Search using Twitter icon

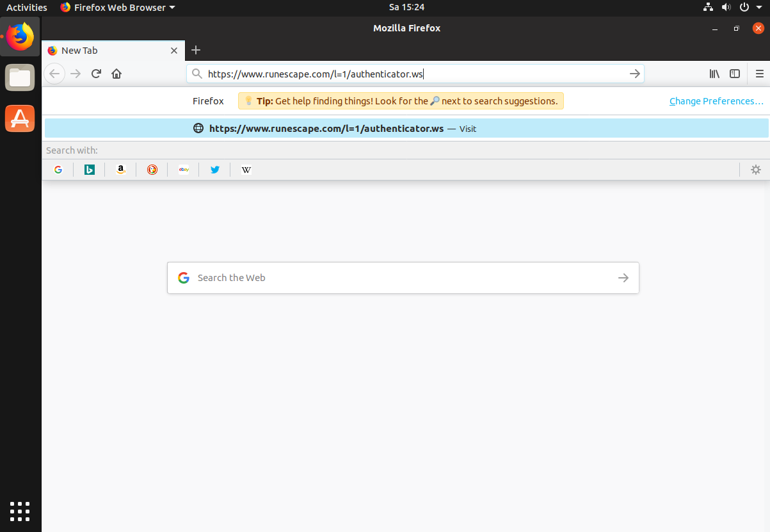215,170
